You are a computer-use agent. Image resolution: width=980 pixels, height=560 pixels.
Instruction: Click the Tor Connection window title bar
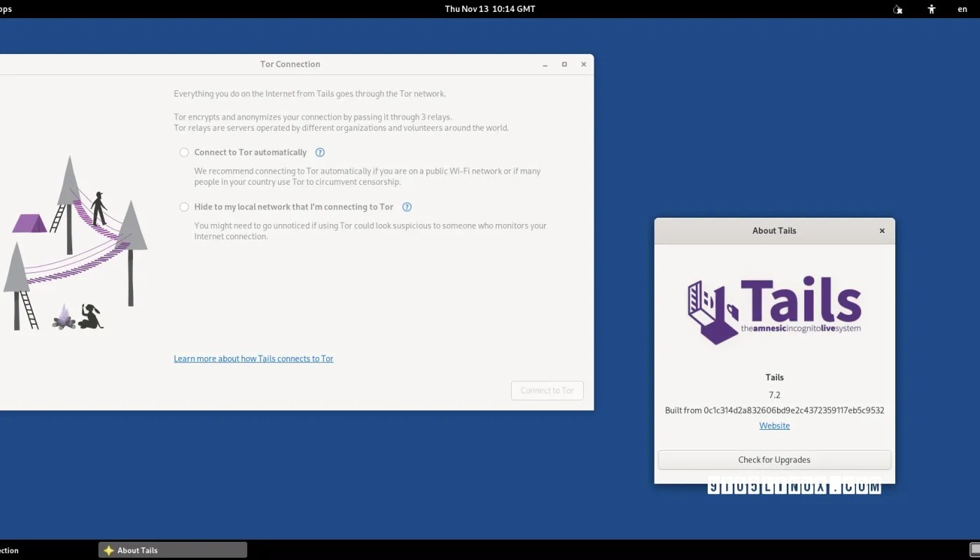290,64
